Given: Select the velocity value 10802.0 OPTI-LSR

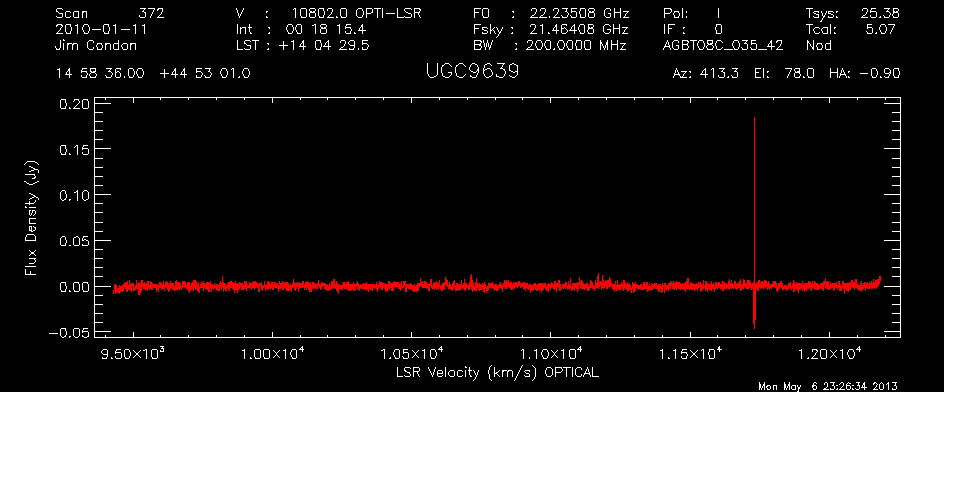Looking at the screenshot, I should [356, 13].
